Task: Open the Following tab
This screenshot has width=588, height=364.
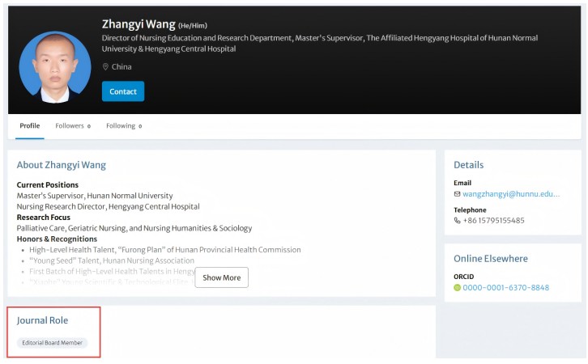Action: click(x=123, y=126)
